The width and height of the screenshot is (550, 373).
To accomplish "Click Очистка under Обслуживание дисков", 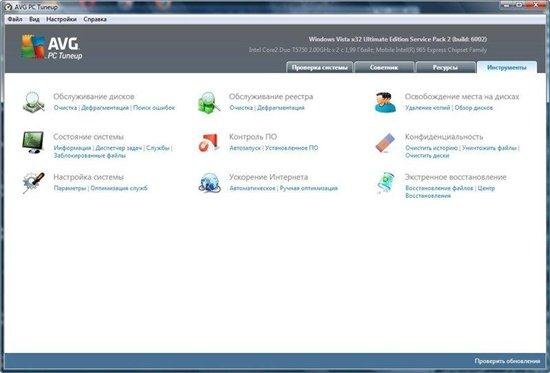I will (65, 108).
